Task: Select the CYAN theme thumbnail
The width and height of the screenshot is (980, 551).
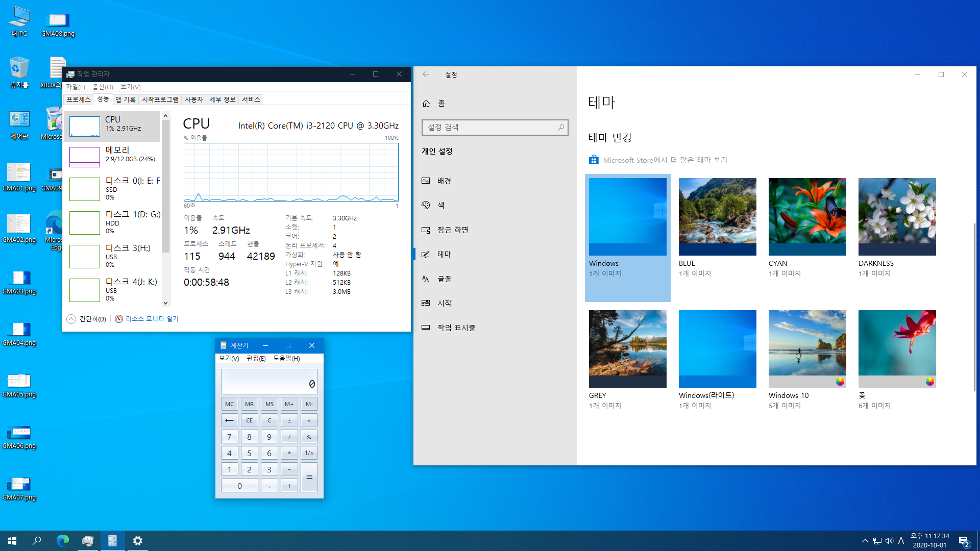Action: point(807,217)
